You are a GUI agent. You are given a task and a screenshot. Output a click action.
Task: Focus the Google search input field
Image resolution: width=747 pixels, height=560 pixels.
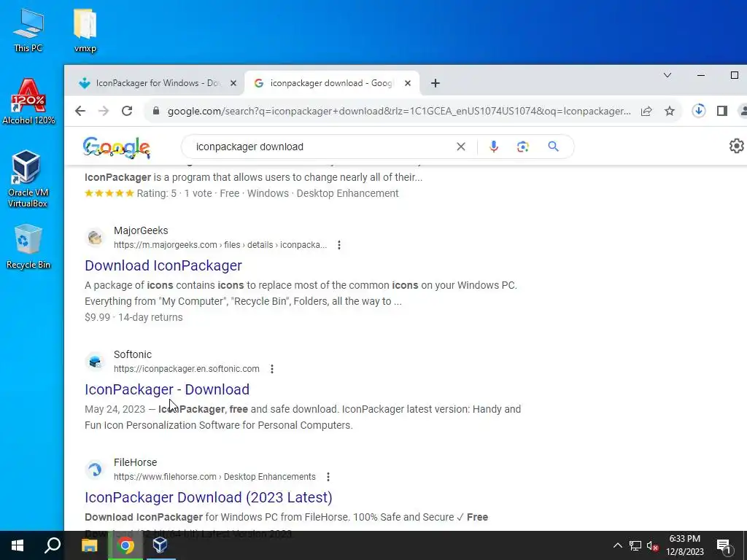(x=324, y=147)
